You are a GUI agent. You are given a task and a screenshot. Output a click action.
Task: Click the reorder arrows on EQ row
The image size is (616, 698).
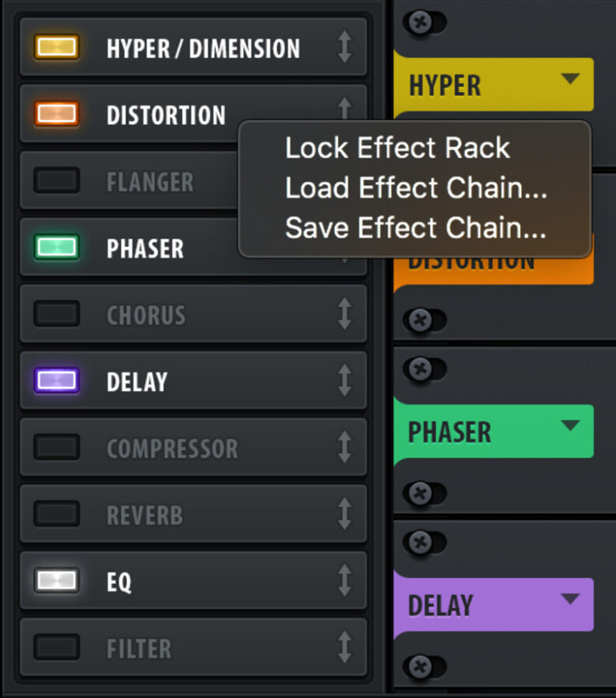click(344, 581)
